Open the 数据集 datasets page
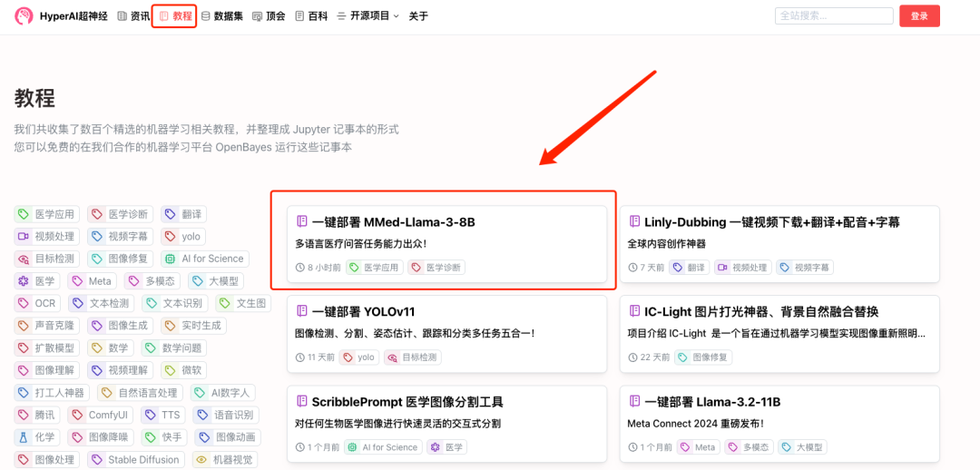Image resolution: width=980 pixels, height=470 pixels. pyautogui.click(x=221, y=16)
